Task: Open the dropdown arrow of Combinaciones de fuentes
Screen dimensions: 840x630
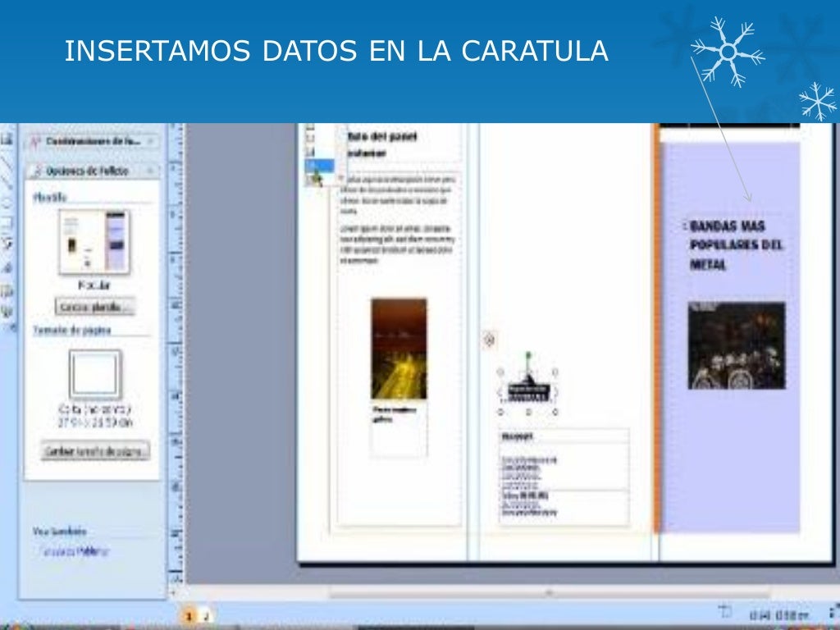Action: tap(151, 141)
